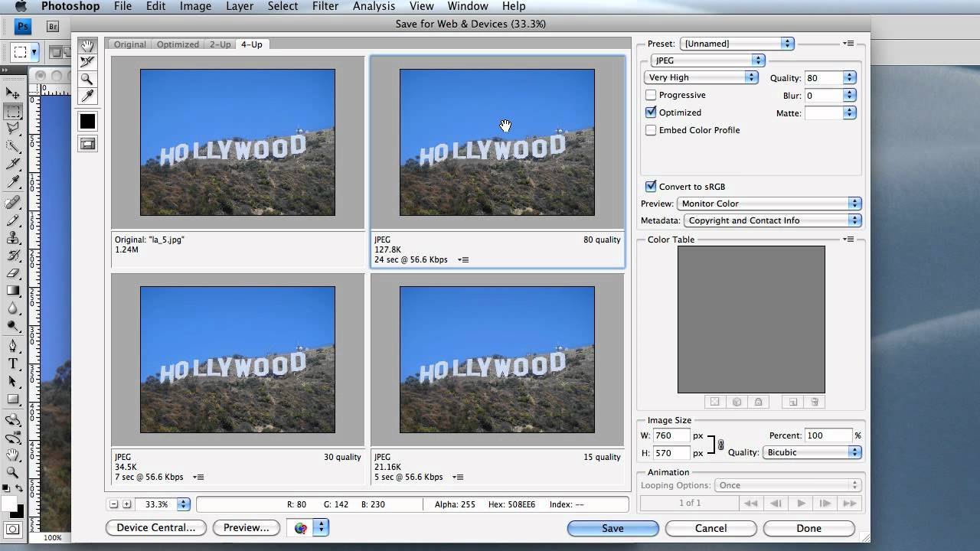Viewport: 980px width, 551px height.
Task: Select the Slice Select tool in the dialog
Action: (87, 62)
